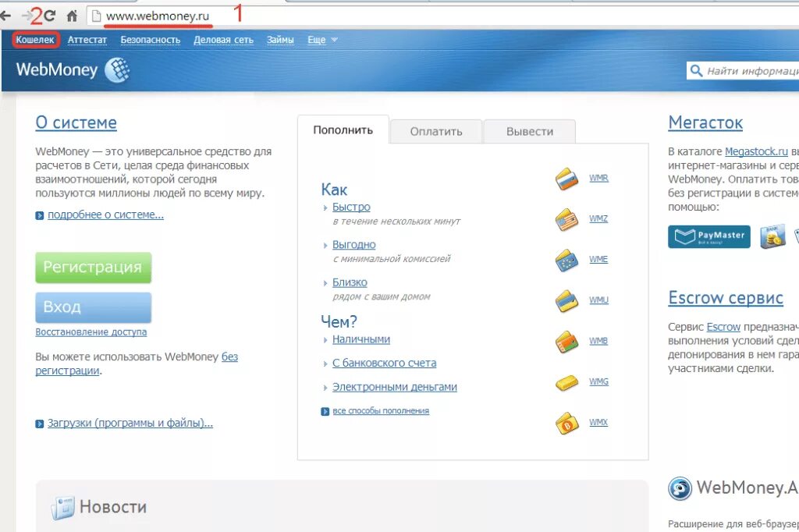Viewport: 799px width, 532px height.
Task: Click the Наличными link
Action: point(360,339)
